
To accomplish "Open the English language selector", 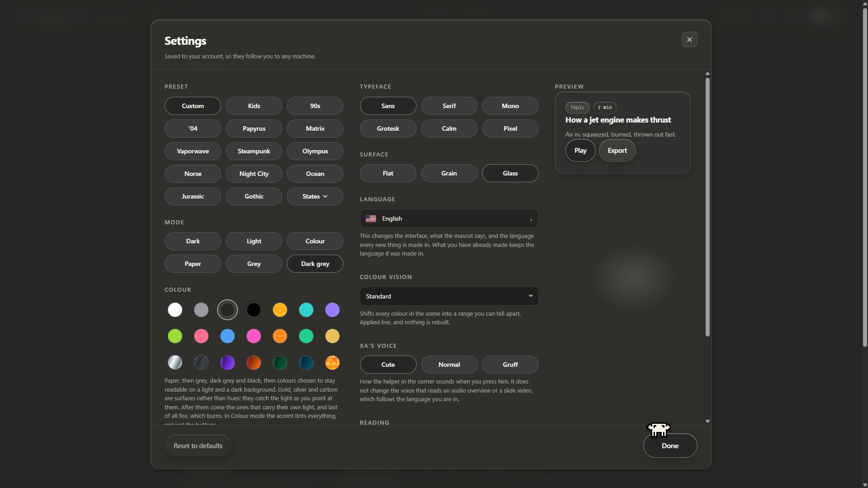I will (x=449, y=218).
